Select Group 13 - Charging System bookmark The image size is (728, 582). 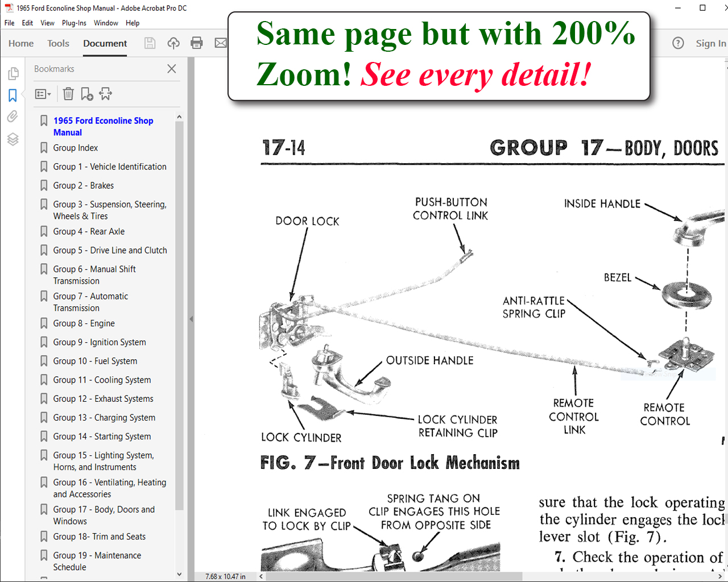(x=104, y=417)
